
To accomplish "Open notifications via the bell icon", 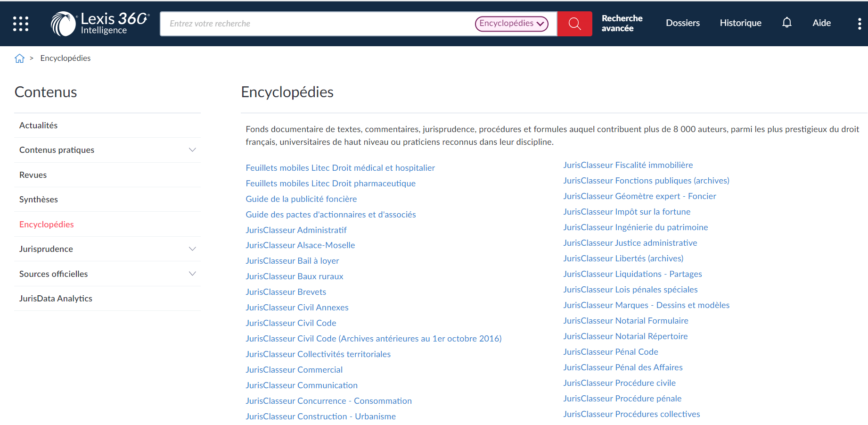I will point(786,22).
